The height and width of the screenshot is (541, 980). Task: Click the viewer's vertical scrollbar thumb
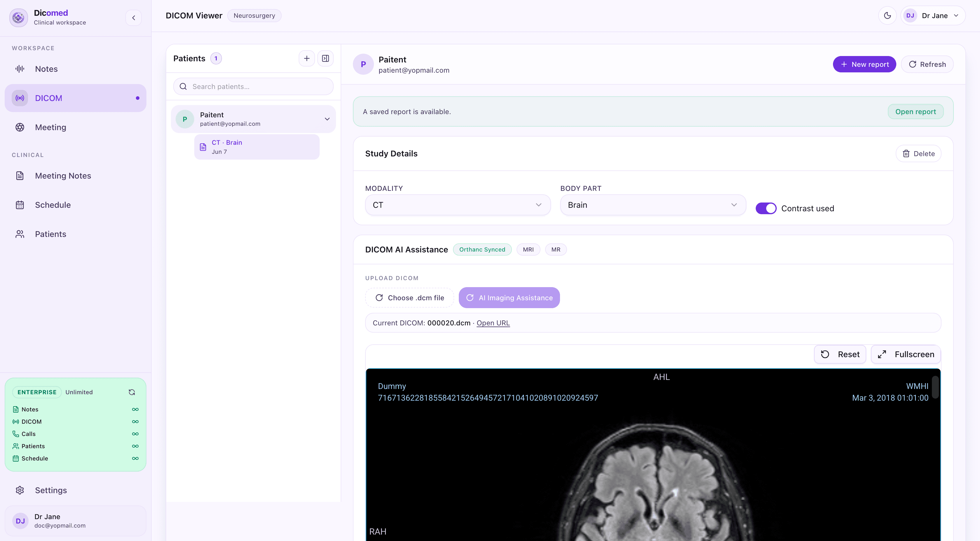pos(935,387)
